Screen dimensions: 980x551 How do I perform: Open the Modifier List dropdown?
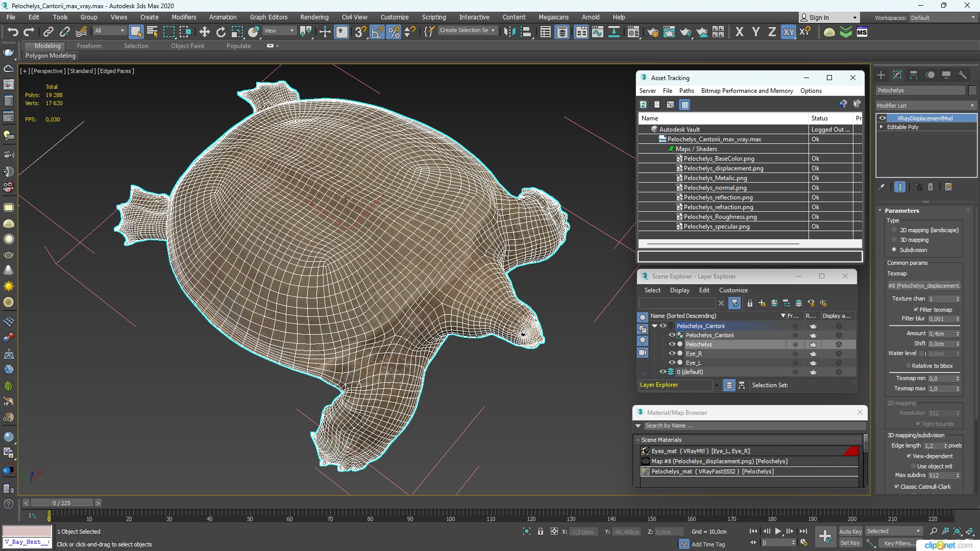tap(925, 106)
